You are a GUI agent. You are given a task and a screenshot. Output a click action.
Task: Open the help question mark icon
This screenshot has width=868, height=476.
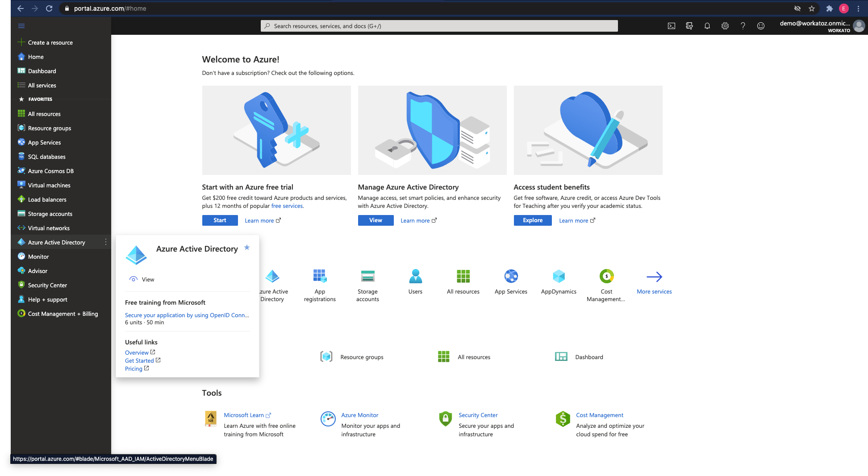coord(743,26)
